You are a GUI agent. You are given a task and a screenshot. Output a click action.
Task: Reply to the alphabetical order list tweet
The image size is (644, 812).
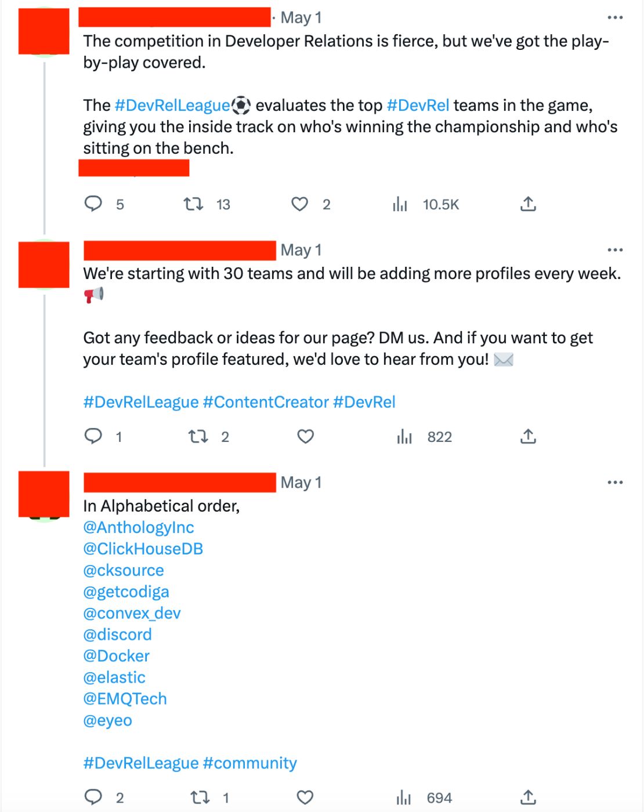point(93,797)
